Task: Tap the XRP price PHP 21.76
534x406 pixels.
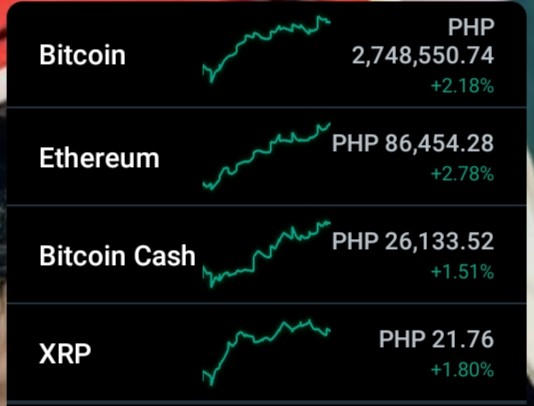Action: pos(436,339)
